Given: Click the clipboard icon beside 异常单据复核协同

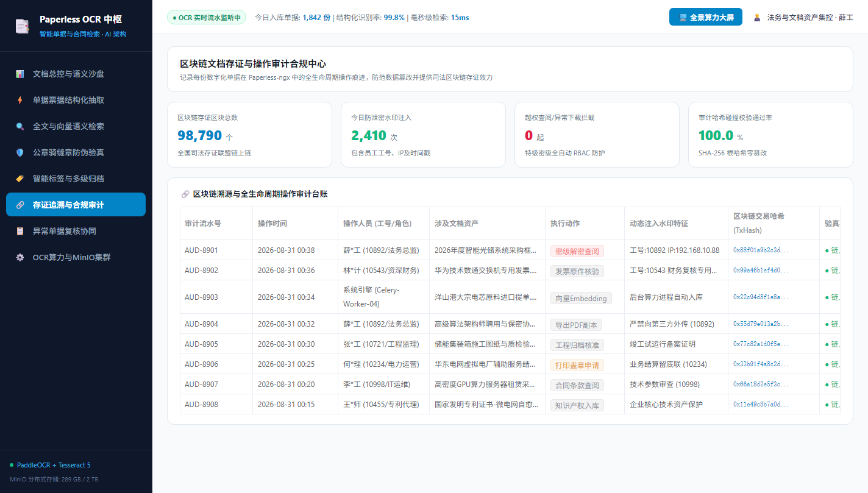Looking at the screenshot, I should click(20, 231).
